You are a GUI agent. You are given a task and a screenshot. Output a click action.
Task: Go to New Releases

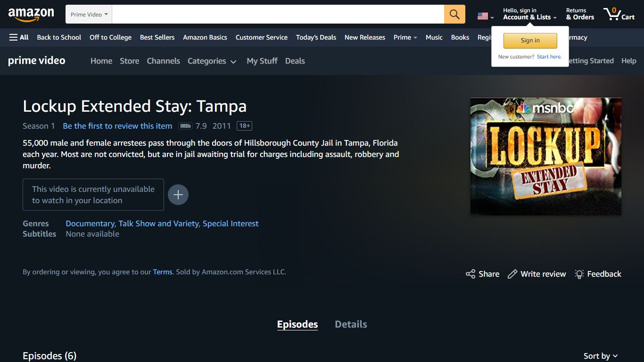pyautogui.click(x=365, y=37)
